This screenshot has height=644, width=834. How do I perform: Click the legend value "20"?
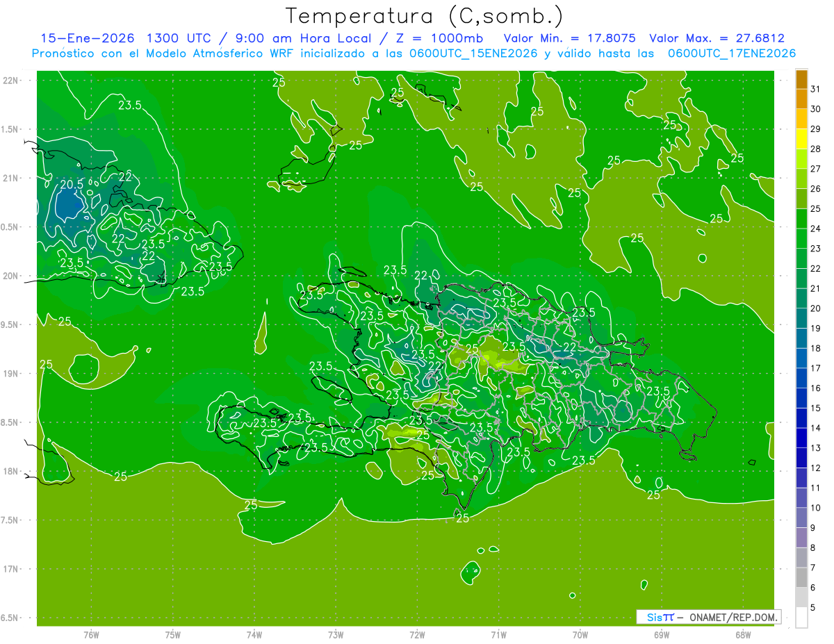pyautogui.click(x=816, y=308)
